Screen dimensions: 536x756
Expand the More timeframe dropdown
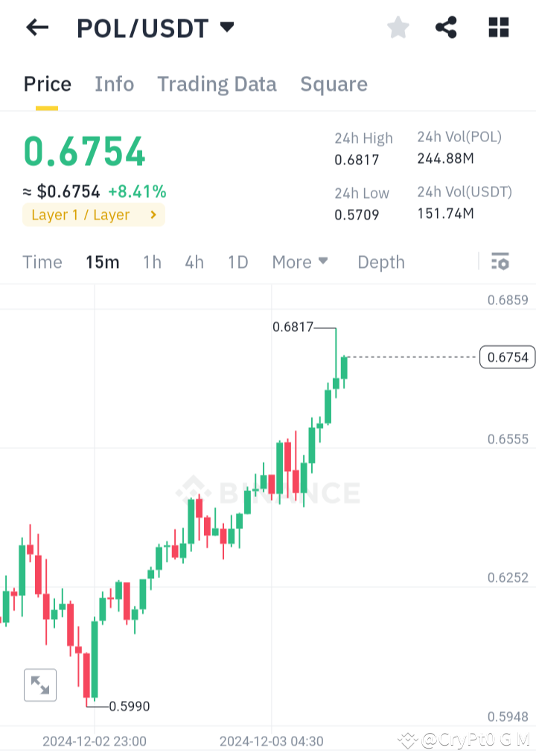[300, 262]
